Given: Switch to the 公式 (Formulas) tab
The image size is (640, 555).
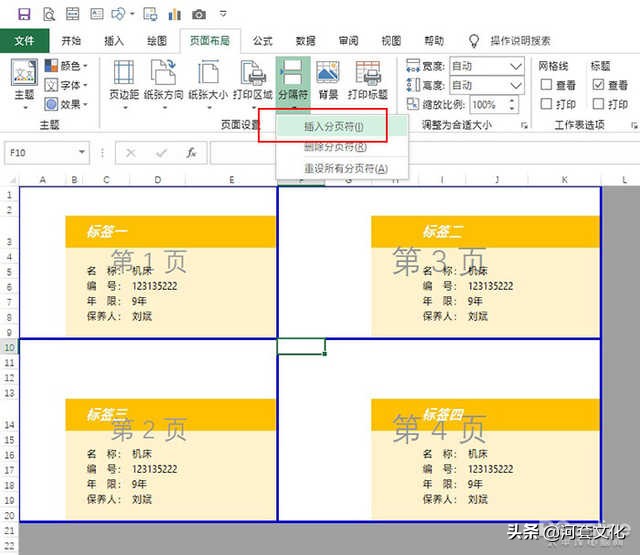Looking at the screenshot, I should pos(262,41).
